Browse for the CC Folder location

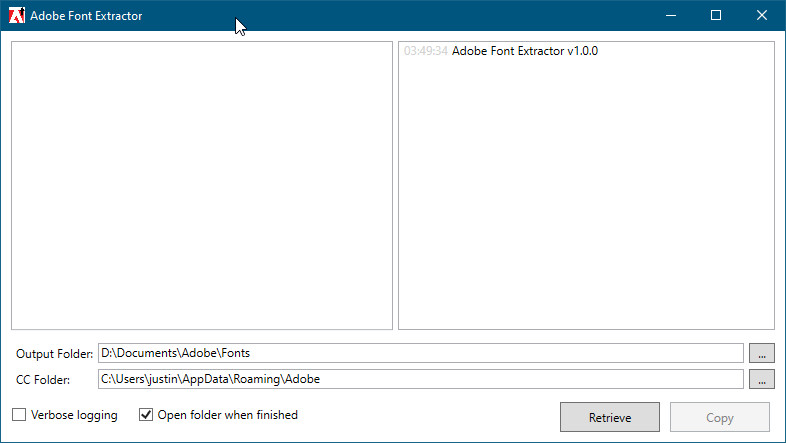[x=761, y=379]
